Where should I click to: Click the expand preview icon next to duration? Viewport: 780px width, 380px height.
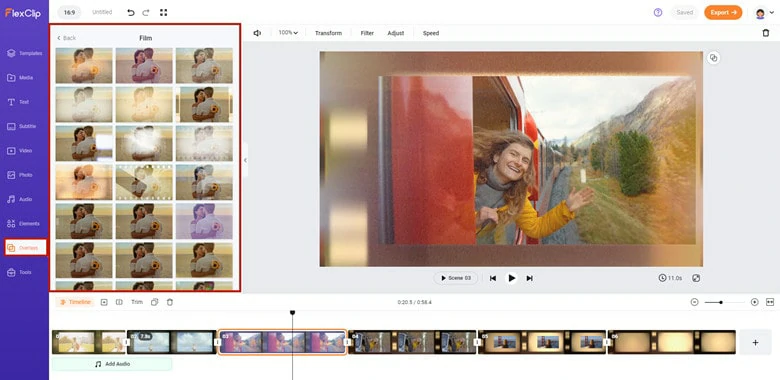tap(696, 278)
